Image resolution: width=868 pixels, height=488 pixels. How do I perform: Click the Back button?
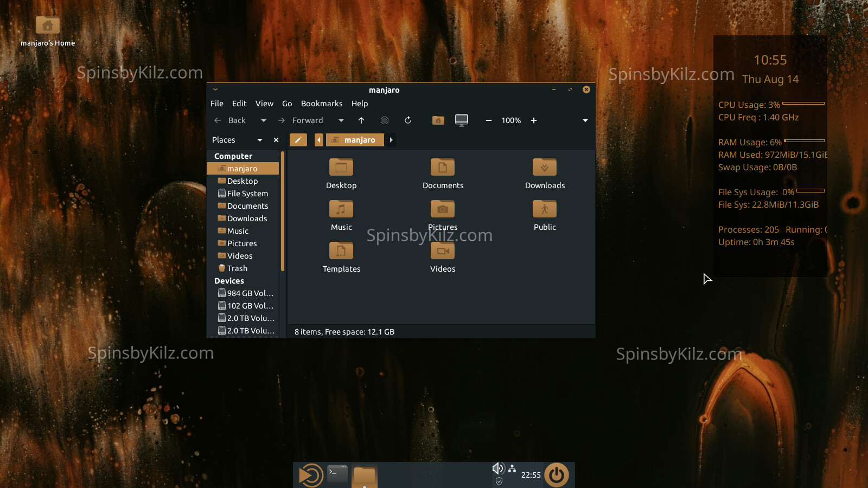click(231, 120)
